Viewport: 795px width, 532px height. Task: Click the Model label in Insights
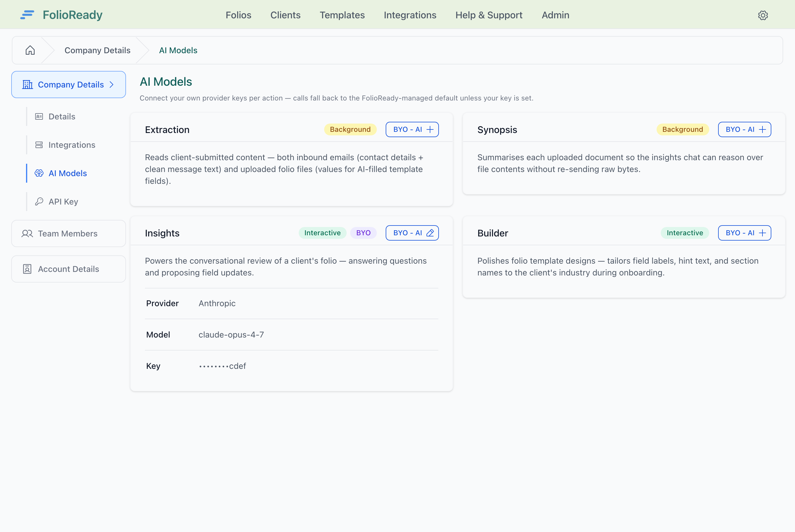coord(158,335)
